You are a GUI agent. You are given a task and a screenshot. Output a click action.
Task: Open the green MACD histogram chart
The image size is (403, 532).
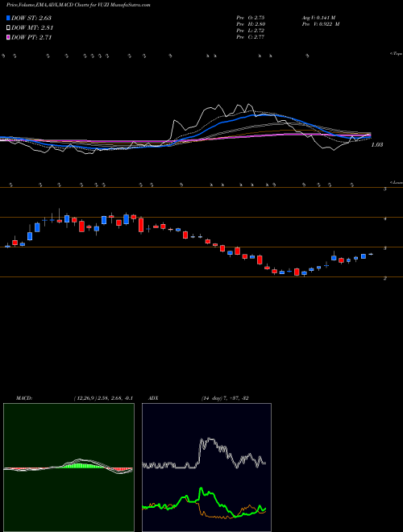[x=69, y=468]
